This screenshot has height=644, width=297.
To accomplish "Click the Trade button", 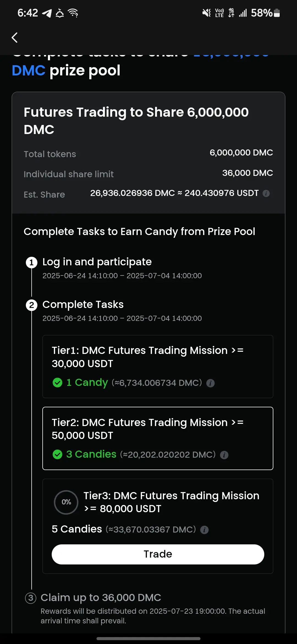I will (158, 554).
